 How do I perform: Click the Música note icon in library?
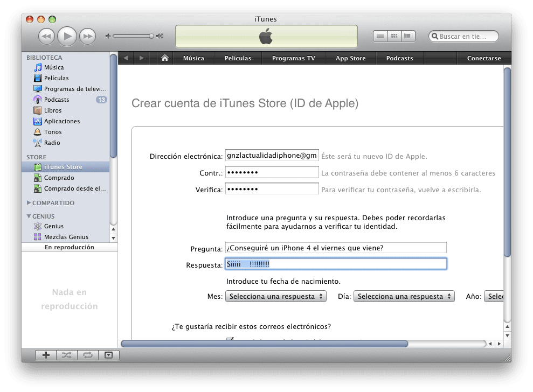tap(38, 67)
